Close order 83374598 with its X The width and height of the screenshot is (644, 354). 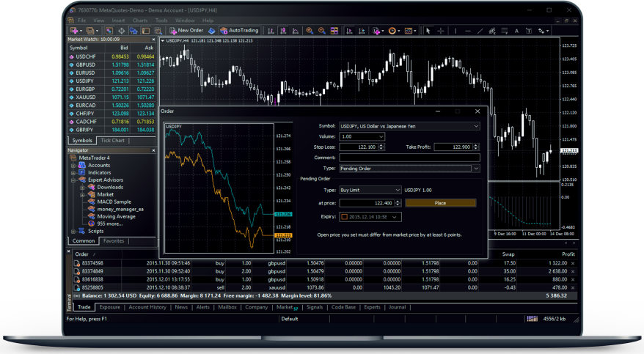point(573,263)
